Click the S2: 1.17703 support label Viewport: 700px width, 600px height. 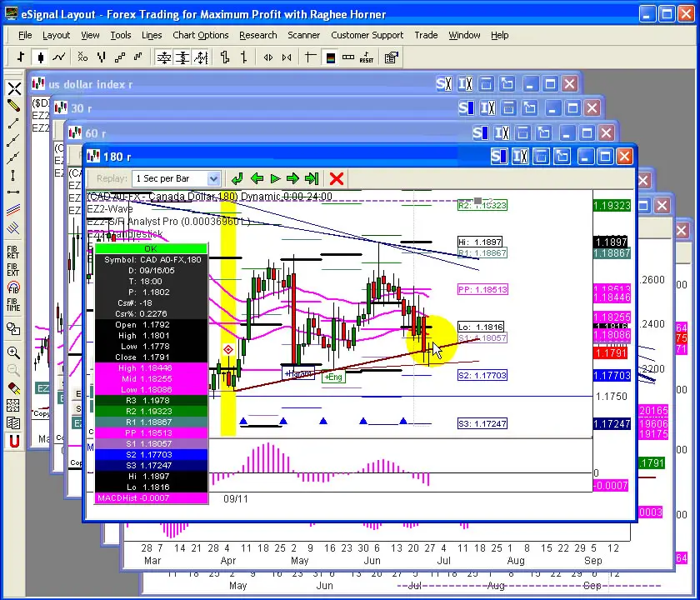[482, 376]
